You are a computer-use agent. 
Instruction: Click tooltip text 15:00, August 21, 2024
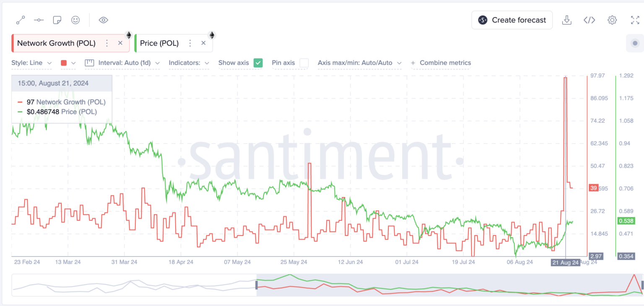(53, 83)
